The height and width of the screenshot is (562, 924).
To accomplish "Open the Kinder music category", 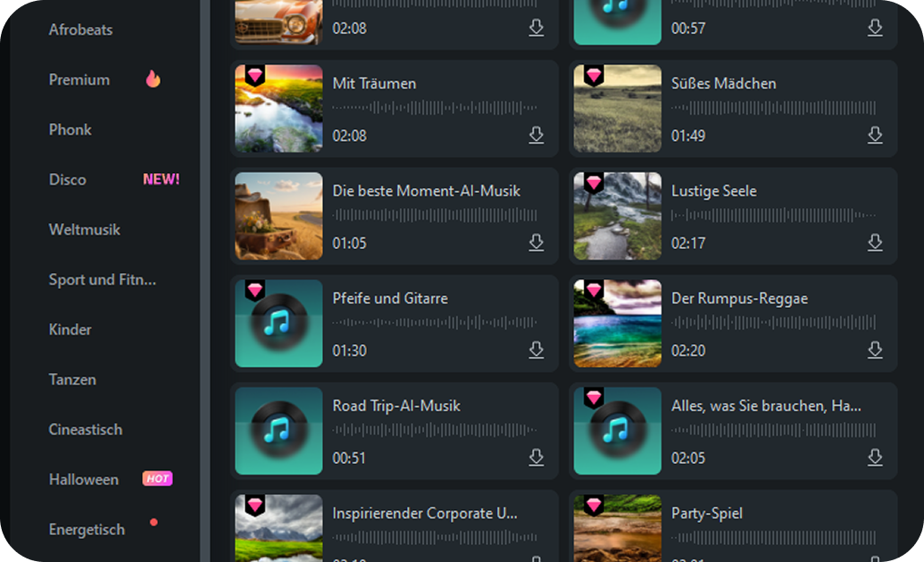I will click(x=70, y=329).
